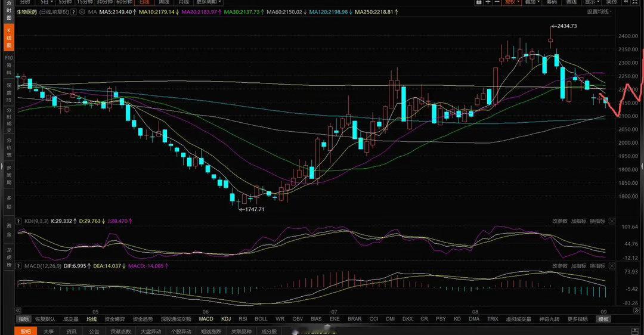Open 多周期 view in left sidebar
The image size is (644, 335).
click(x=8, y=175)
